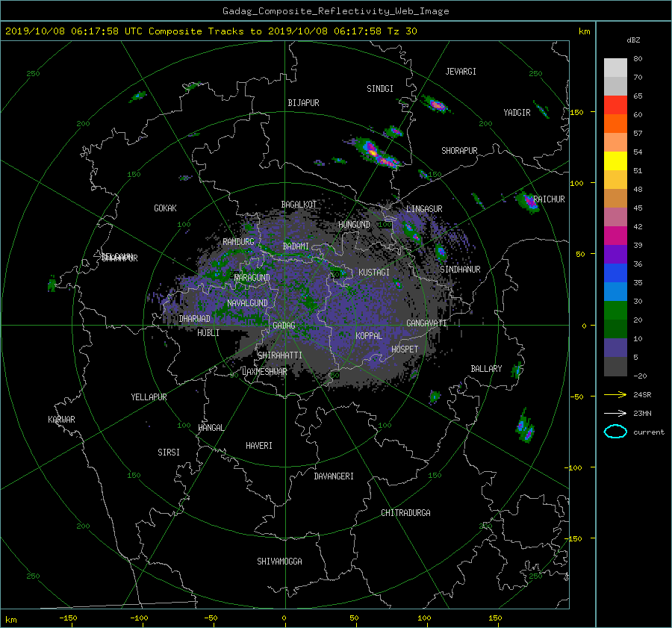Select the SHIVAMOGGA label
Screen dimensions: 672x628
tap(279, 562)
